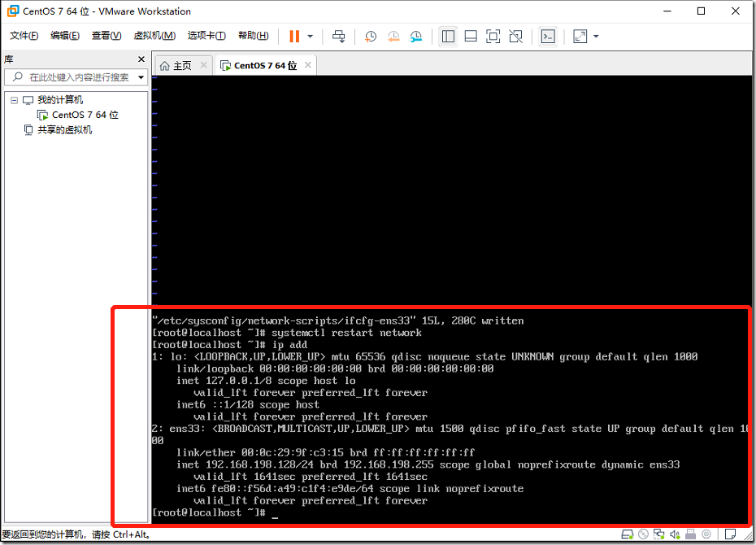
Task: Click the systemctl restart network line in the console
Action: click(x=287, y=333)
